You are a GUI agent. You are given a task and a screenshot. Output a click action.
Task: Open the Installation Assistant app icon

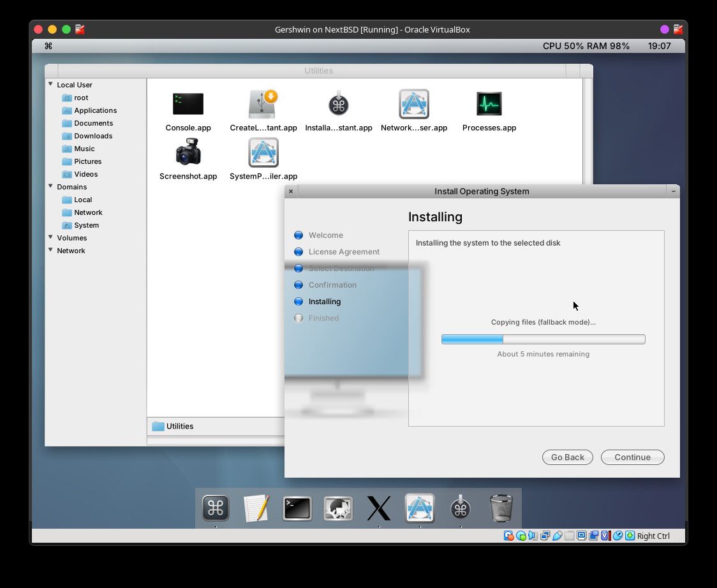[x=338, y=103]
